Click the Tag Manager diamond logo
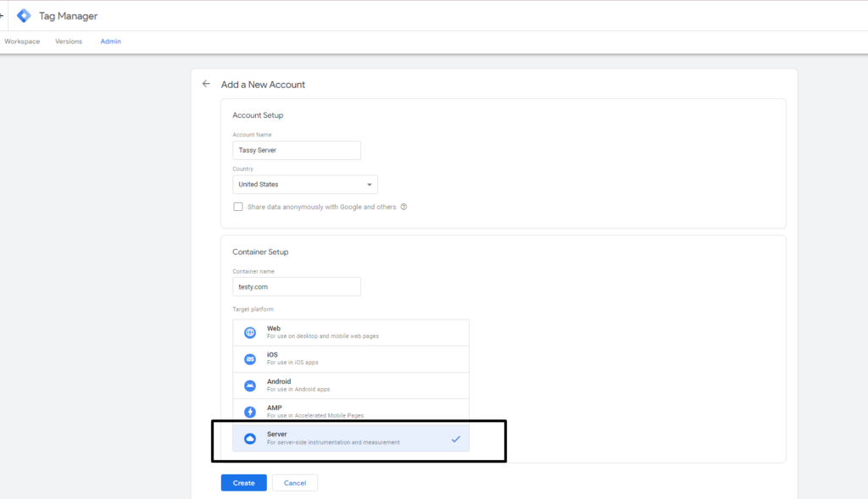 click(24, 16)
